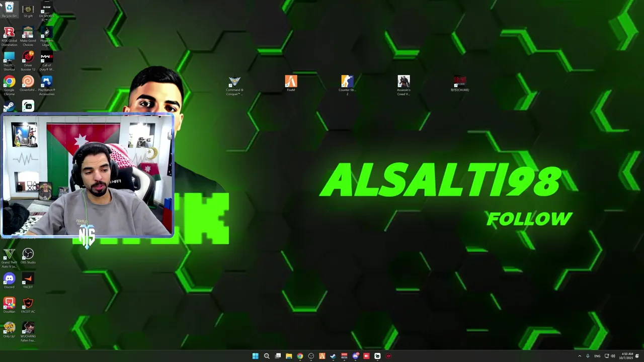Select the Driver Booster 12 shortcut

tap(28, 61)
